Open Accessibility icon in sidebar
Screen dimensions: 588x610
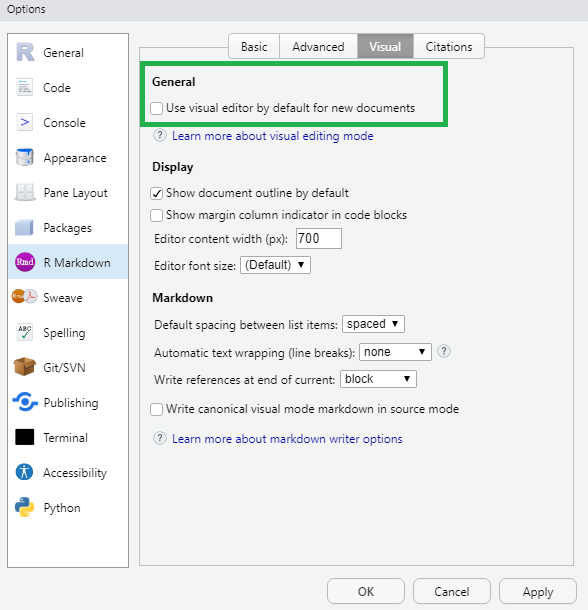25,472
